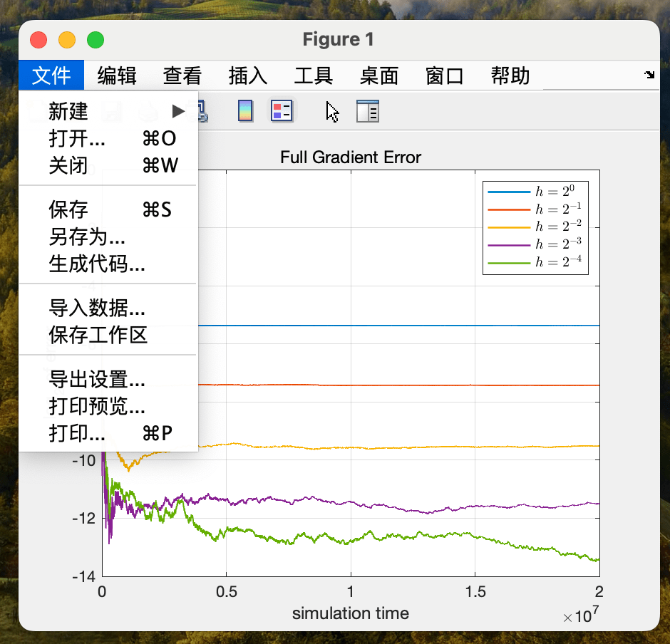Click the plot legend box
The height and width of the screenshot is (644, 670).
coord(535,227)
